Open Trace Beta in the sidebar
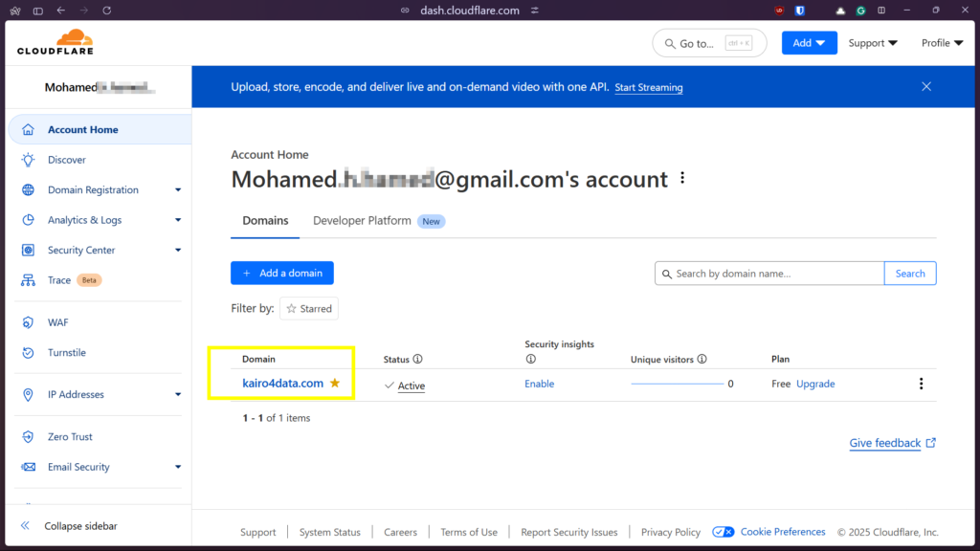The image size is (980, 551). [x=75, y=280]
